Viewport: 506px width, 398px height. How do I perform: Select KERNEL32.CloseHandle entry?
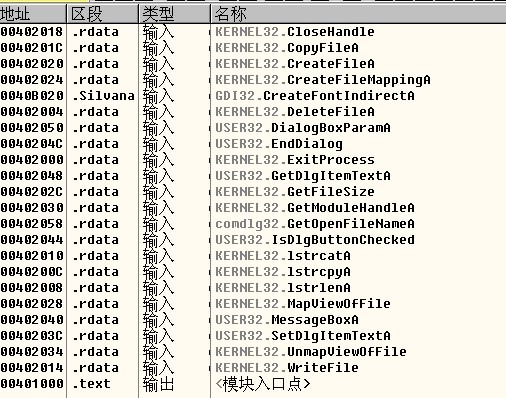295,32
